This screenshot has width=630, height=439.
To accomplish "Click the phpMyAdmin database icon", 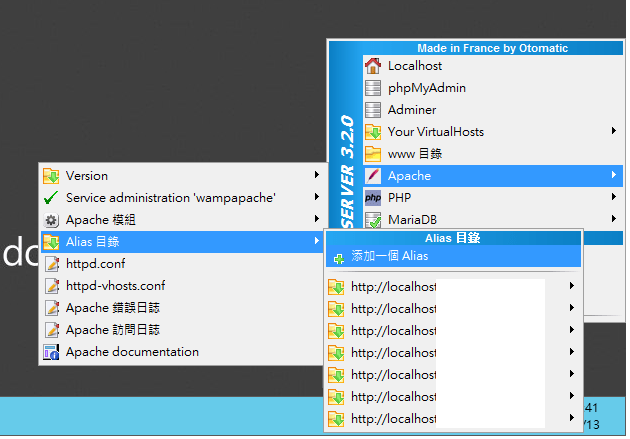I will point(373,88).
